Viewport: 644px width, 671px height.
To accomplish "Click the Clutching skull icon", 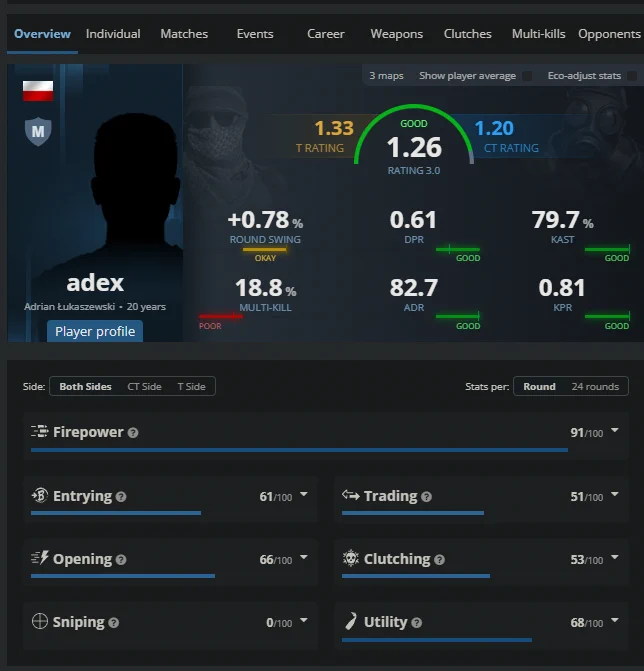I will (x=350, y=558).
